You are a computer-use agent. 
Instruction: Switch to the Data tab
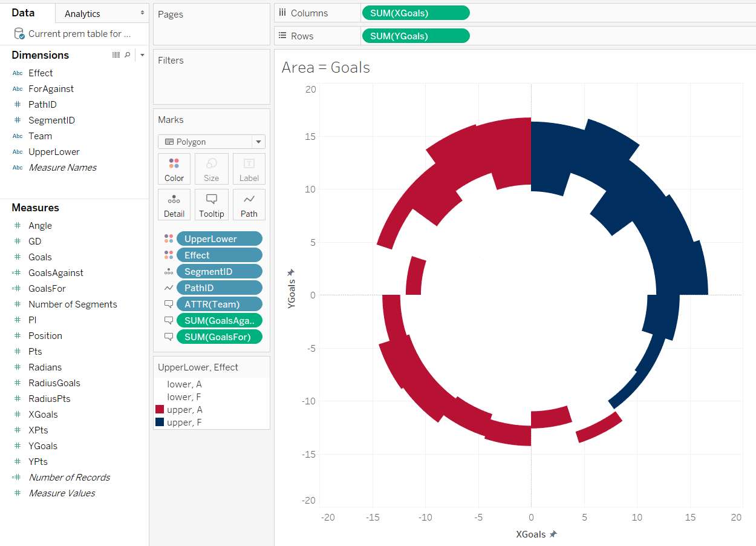tap(24, 13)
